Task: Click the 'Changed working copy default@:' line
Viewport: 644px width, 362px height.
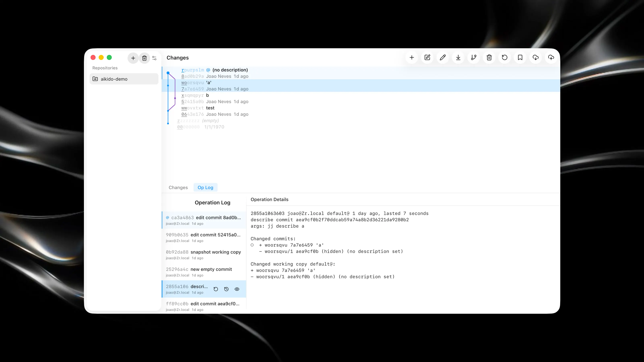Action: coord(293,264)
